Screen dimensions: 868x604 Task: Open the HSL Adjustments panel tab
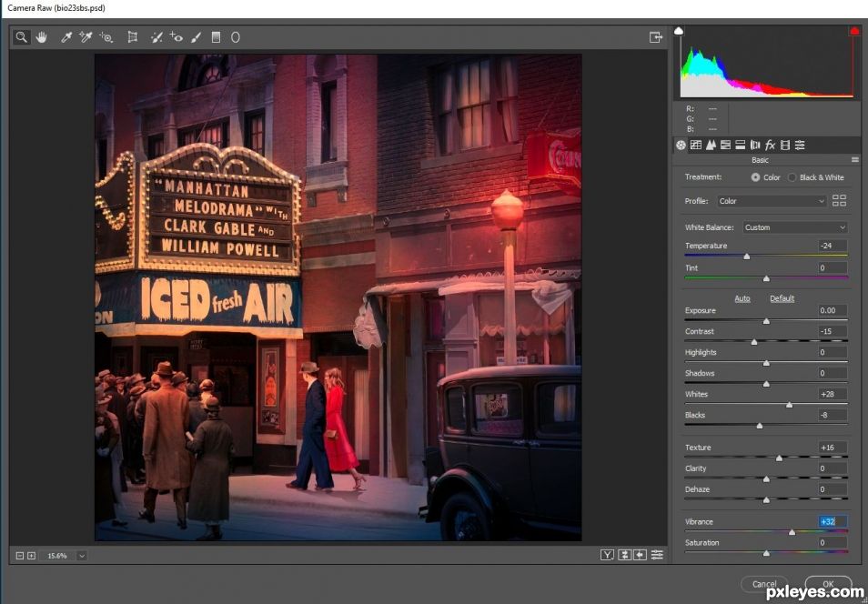[726, 145]
